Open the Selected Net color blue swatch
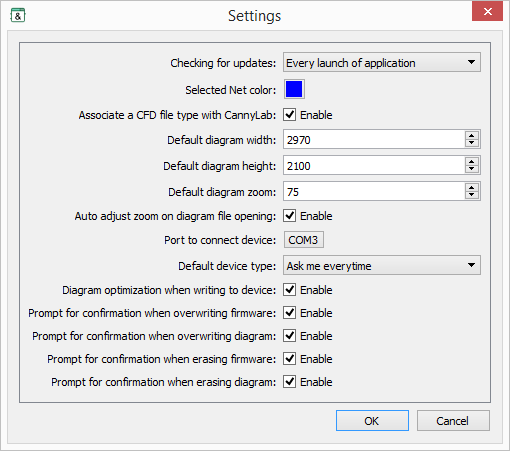This screenshot has height=451, width=510. point(294,89)
